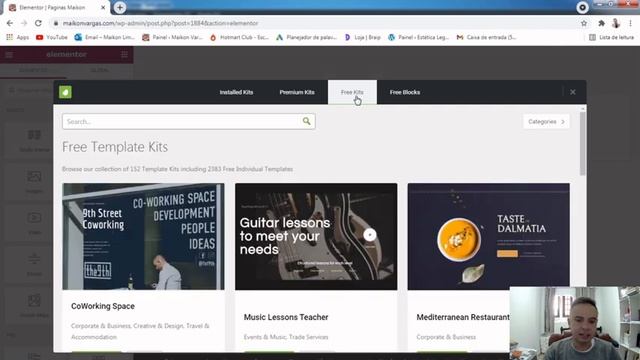Click the dialog vertical scrollbar
This screenshot has width=640, height=360.
(582, 143)
